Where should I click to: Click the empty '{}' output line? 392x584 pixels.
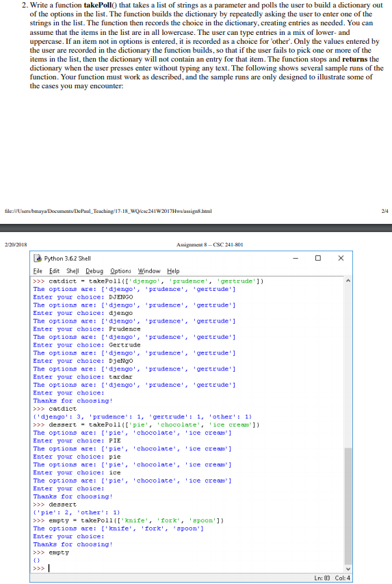36,560
